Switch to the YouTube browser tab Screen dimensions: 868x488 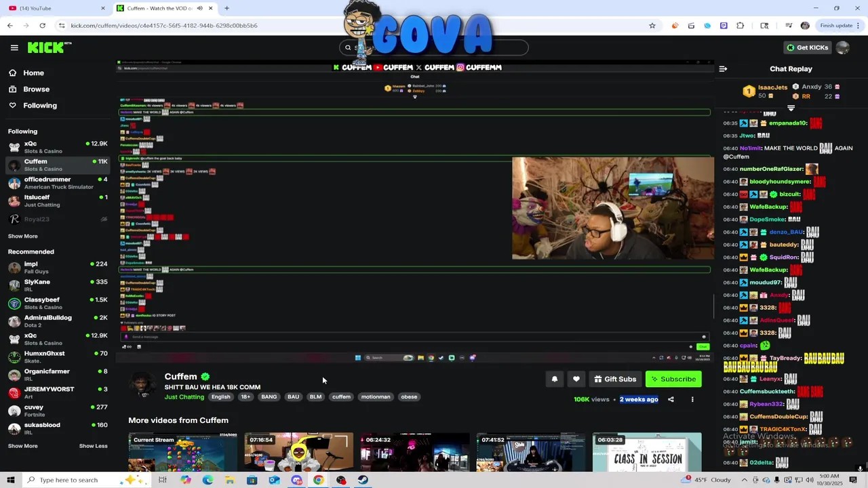[56, 8]
